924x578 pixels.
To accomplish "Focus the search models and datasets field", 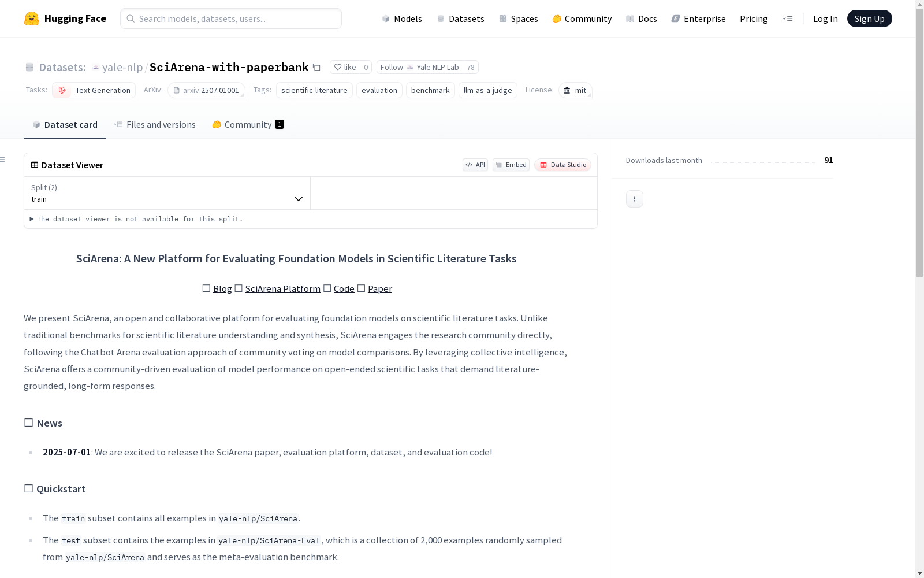I will point(231,18).
